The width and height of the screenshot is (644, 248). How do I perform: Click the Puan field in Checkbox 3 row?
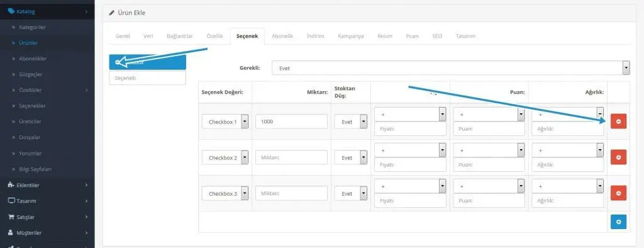pyautogui.click(x=489, y=200)
